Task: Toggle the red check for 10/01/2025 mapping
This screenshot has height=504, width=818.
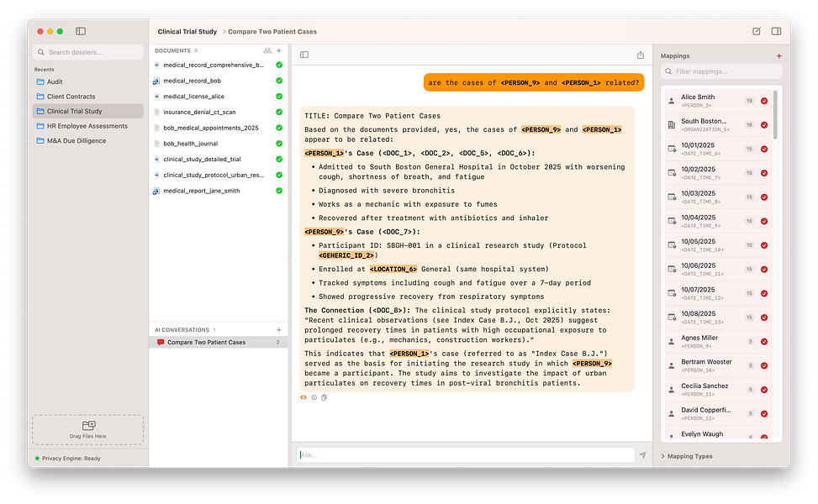Action: coord(763,149)
